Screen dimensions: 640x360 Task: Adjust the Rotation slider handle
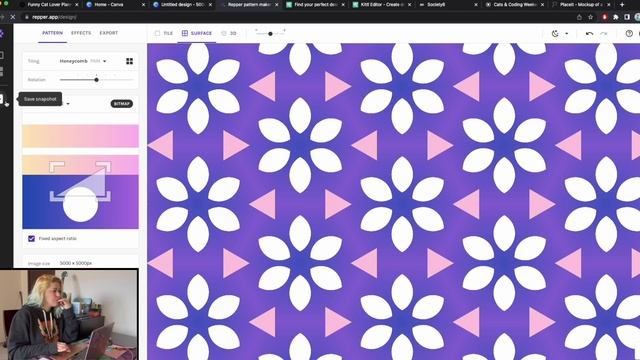(x=97, y=80)
